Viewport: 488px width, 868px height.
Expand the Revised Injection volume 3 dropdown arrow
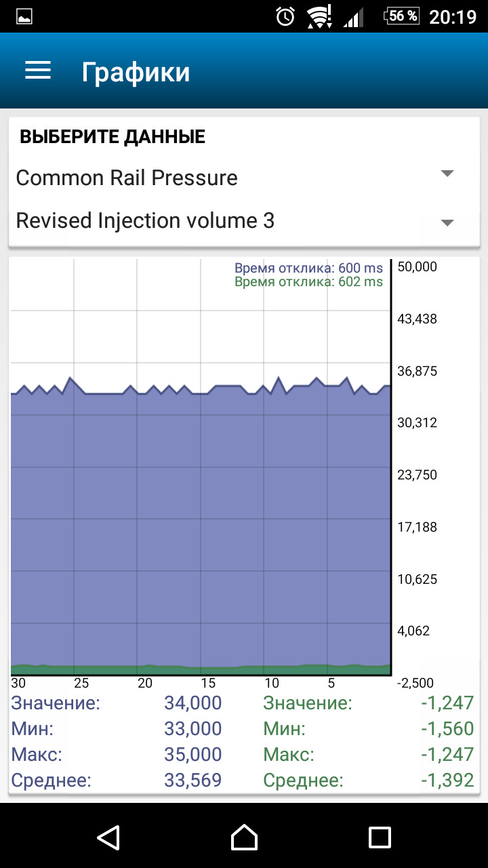447,223
